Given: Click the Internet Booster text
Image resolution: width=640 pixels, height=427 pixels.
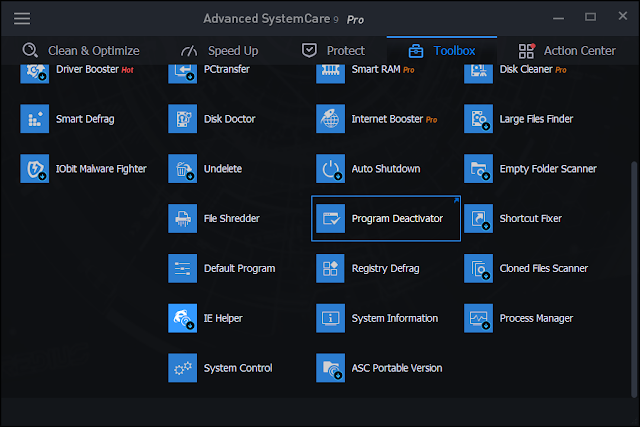Looking at the screenshot, I should tap(387, 119).
